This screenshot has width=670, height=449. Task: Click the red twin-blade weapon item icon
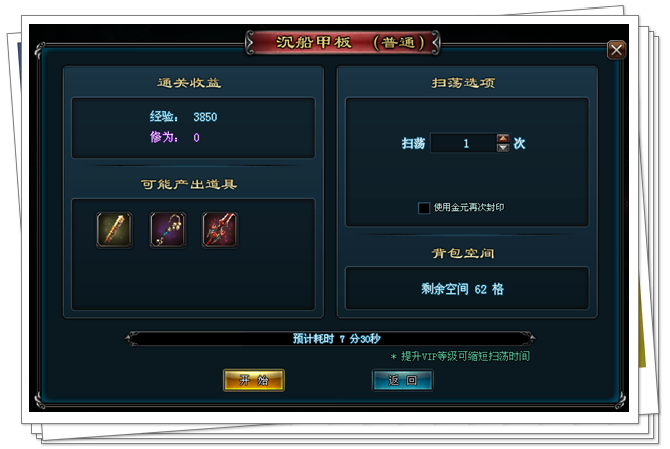coord(220,230)
